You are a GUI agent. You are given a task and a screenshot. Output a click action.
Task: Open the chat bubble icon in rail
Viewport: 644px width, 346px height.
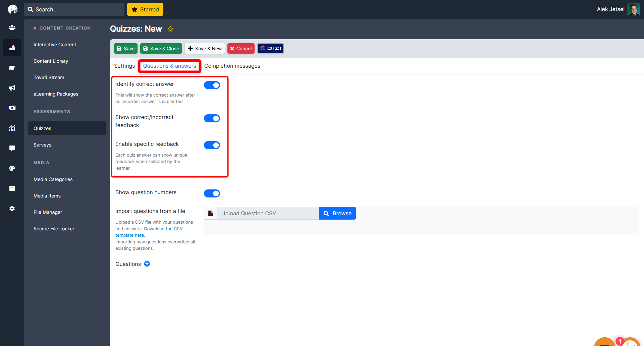12,148
